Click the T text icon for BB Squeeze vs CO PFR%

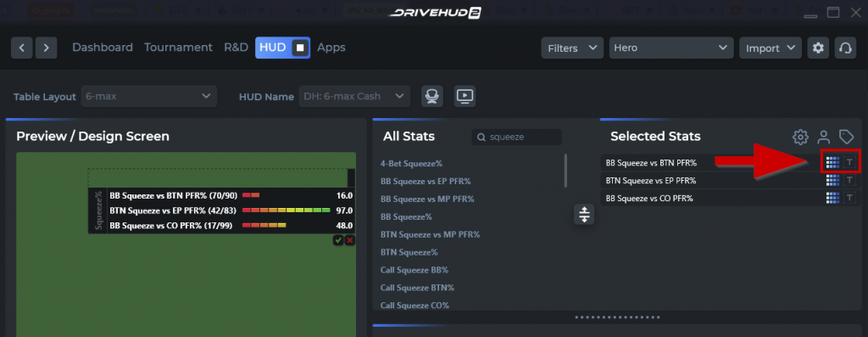[849, 198]
